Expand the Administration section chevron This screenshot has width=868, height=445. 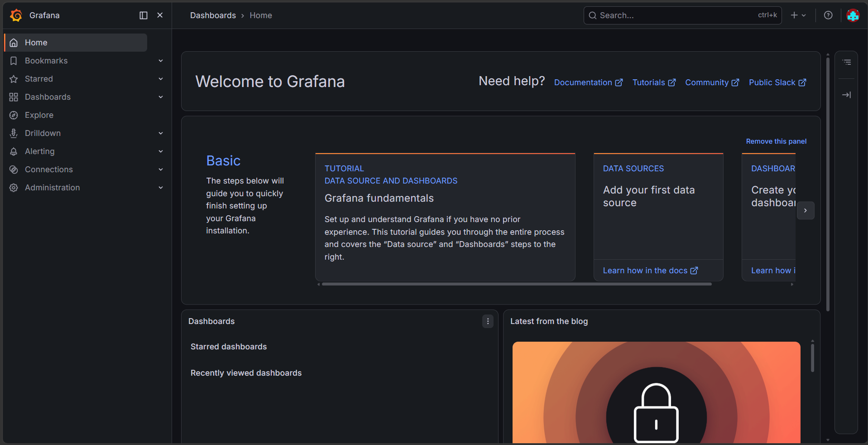tap(161, 188)
